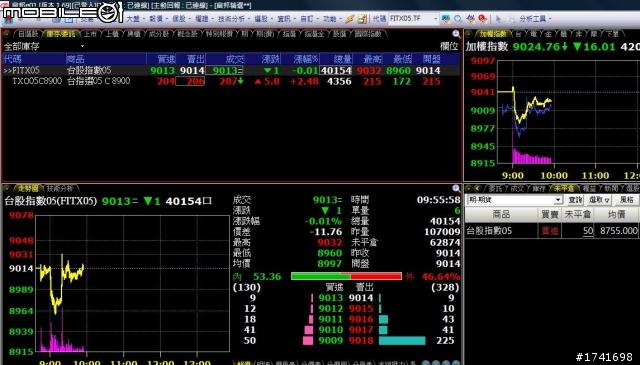Switch to the 概念股 tab
Screen dimensions: 640x365
tap(187, 34)
